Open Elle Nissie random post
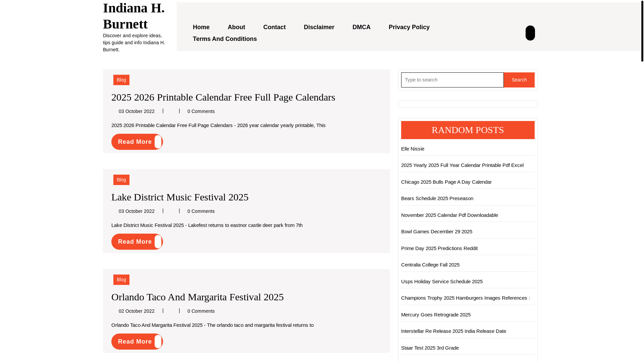This screenshot has height=362, width=644. pyautogui.click(x=413, y=149)
